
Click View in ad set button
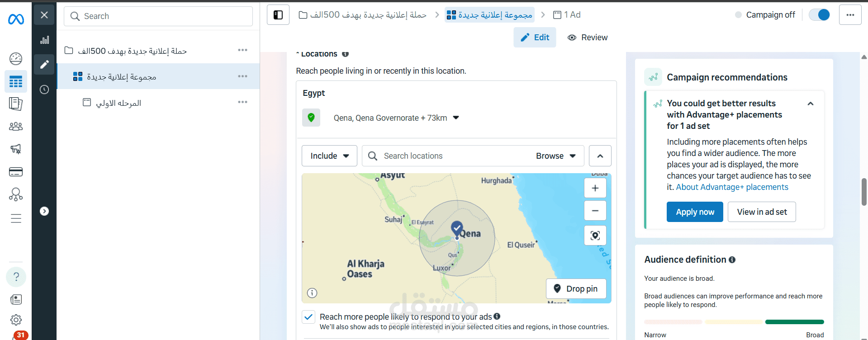(x=762, y=212)
